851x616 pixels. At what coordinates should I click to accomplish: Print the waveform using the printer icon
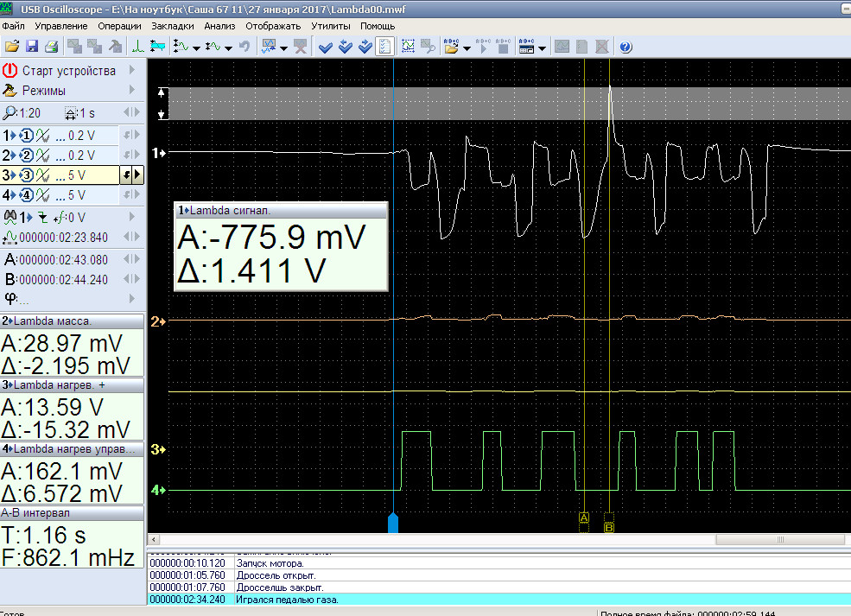click(x=51, y=47)
